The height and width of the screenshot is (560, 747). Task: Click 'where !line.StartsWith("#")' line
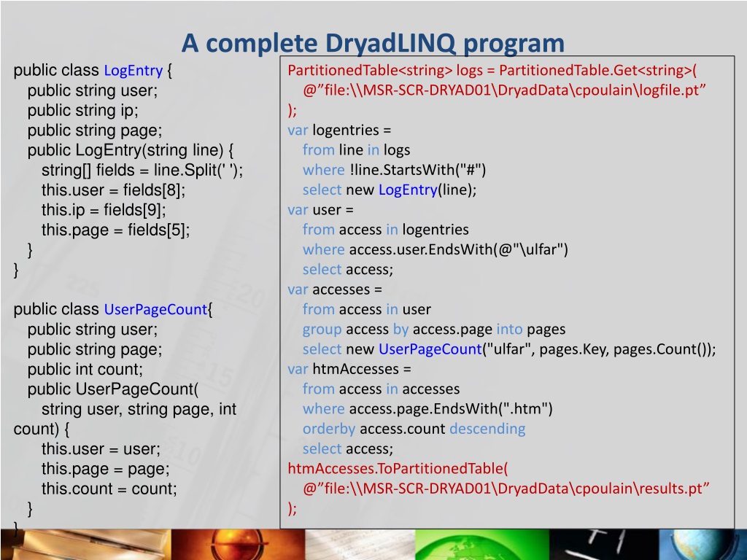395,170
